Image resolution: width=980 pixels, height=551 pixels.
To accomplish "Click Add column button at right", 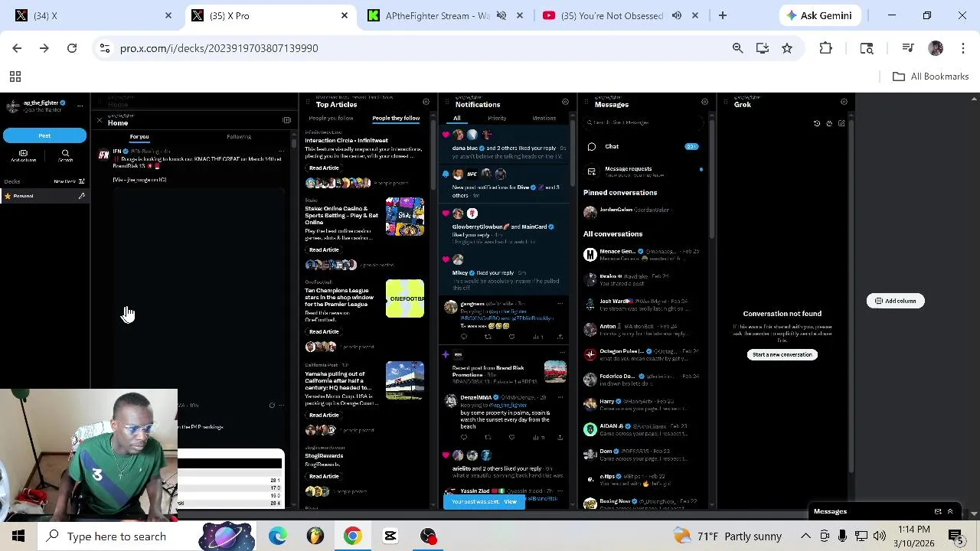I will (x=896, y=301).
